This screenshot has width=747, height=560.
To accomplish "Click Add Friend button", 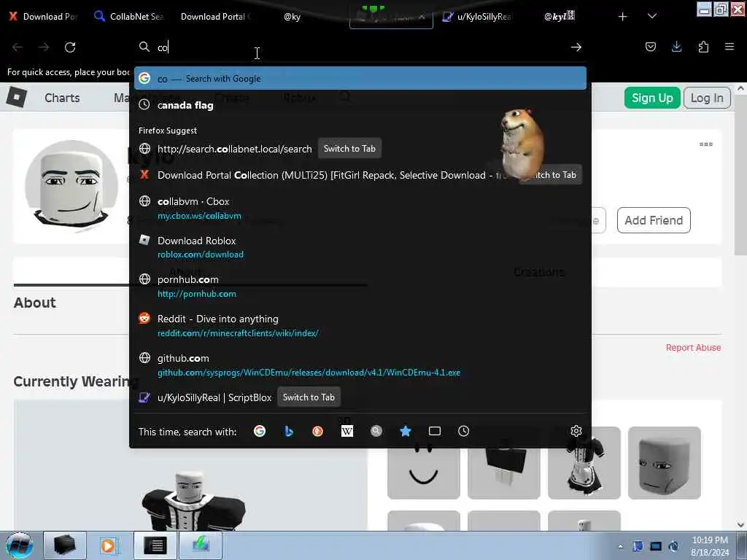I will click(x=654, y=220).
